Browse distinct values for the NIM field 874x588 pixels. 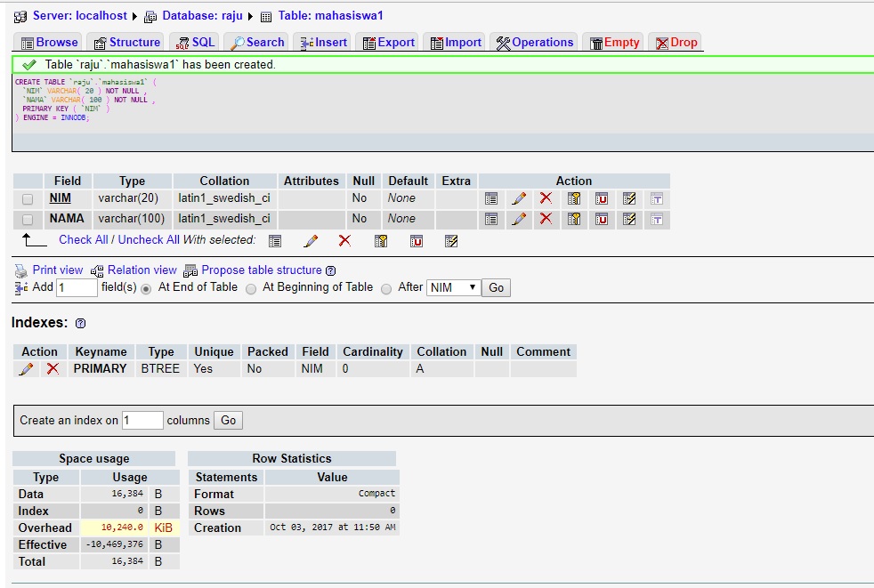point(491,198)
